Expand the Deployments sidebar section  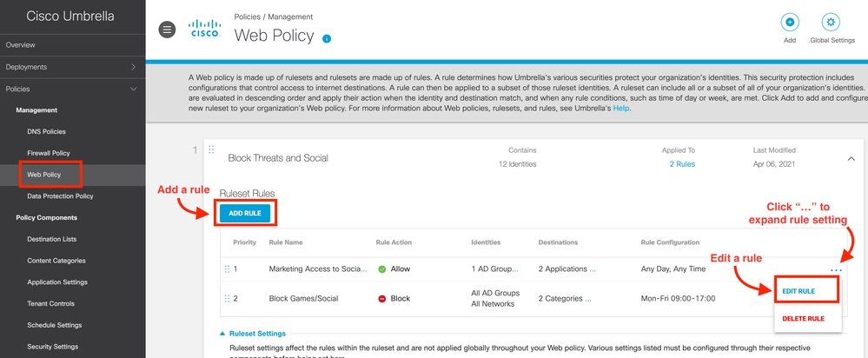(x=133, y=67)
